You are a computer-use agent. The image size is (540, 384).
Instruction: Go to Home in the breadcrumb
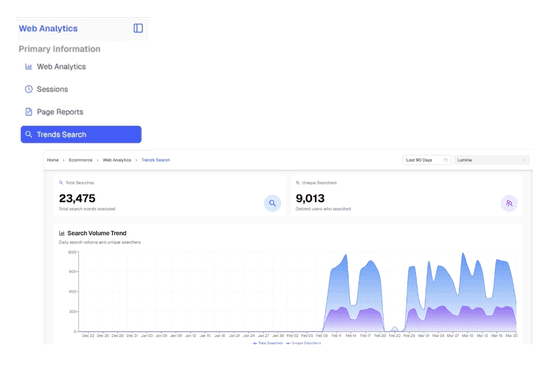point(53,160)
